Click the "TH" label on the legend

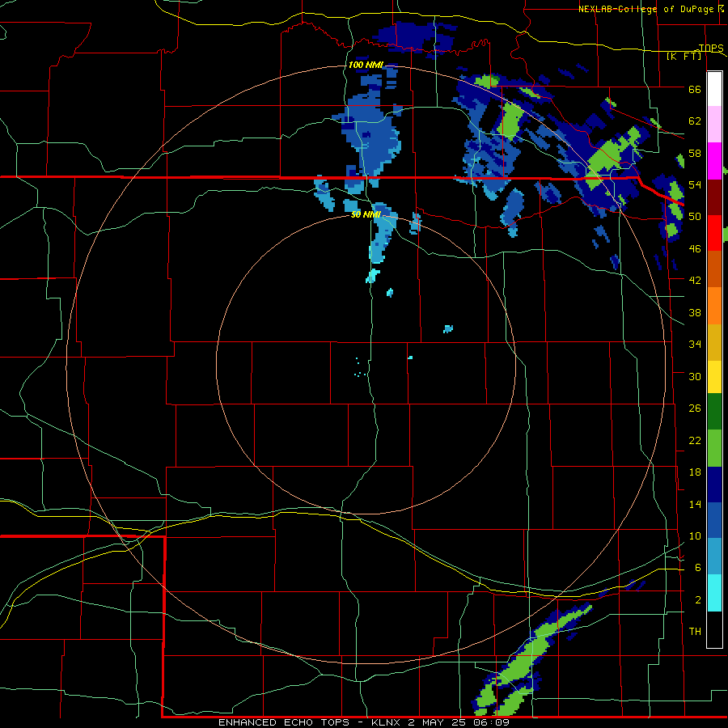pos(695,632)
